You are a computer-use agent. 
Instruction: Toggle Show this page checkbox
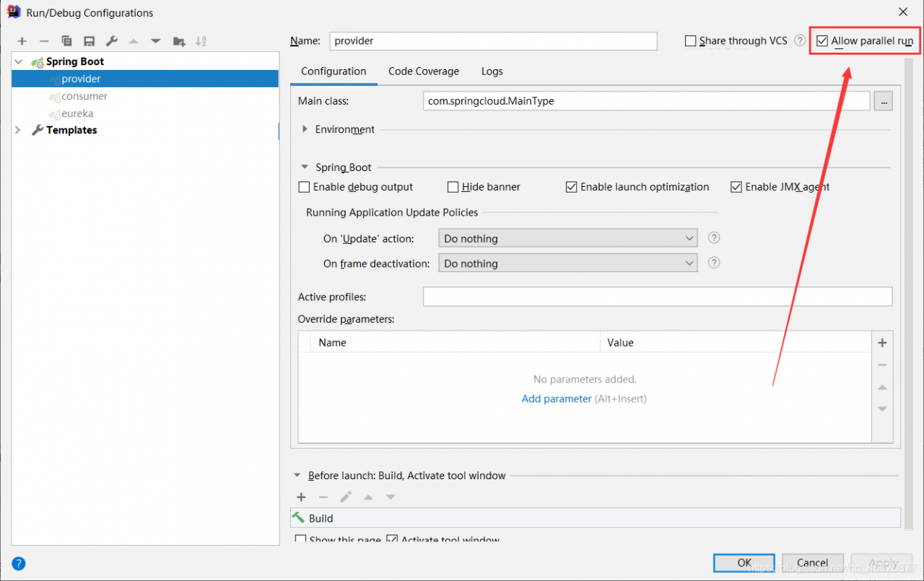[301, 540]
